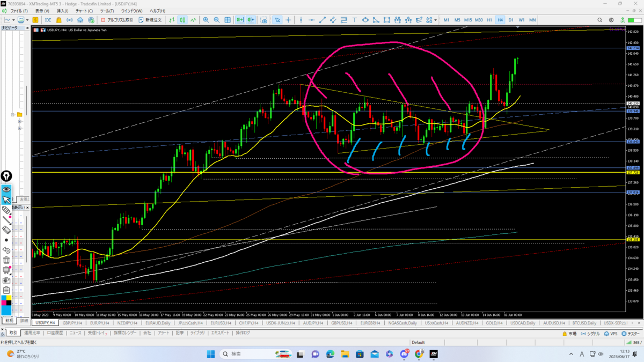
Task: Open 指標カレンダー toolbox tab
Action: point(125,333)
